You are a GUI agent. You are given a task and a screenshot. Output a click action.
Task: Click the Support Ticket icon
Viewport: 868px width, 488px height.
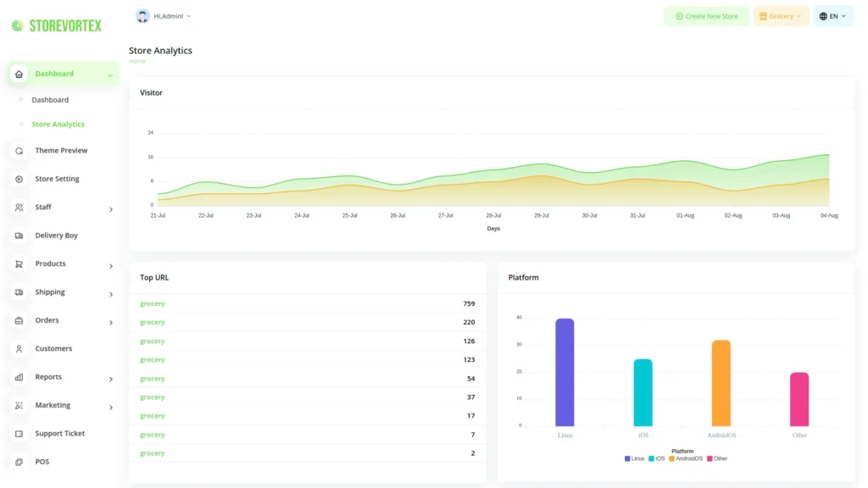(19, 433)
